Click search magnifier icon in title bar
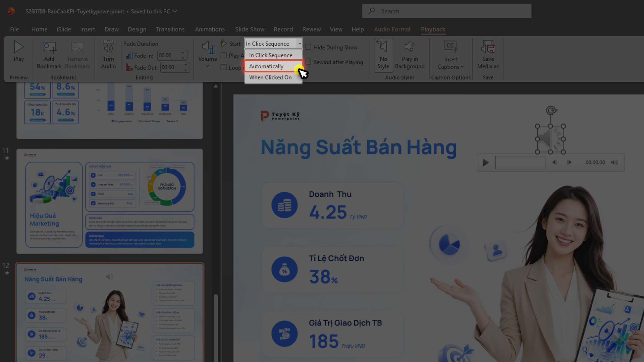 [x=371, y=11]
